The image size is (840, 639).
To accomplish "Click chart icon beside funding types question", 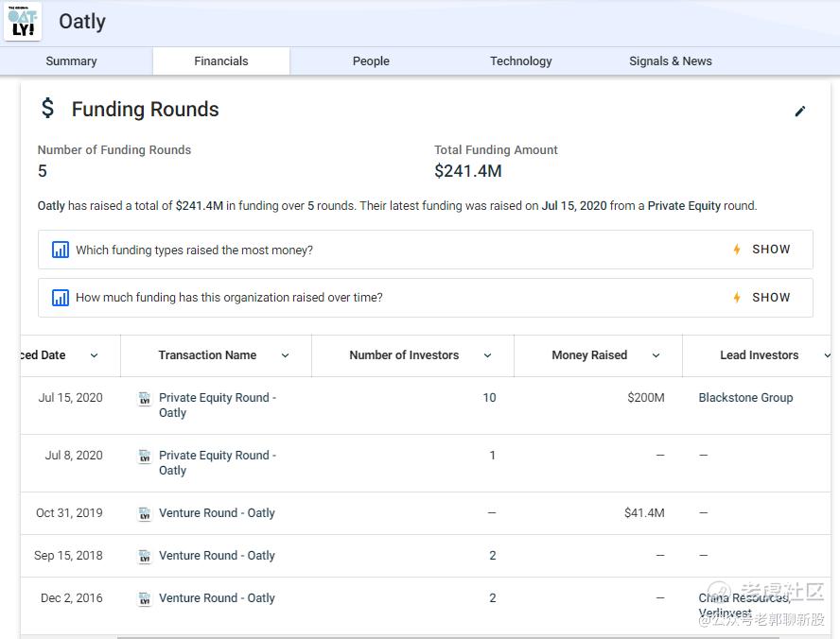I will 60,250.
